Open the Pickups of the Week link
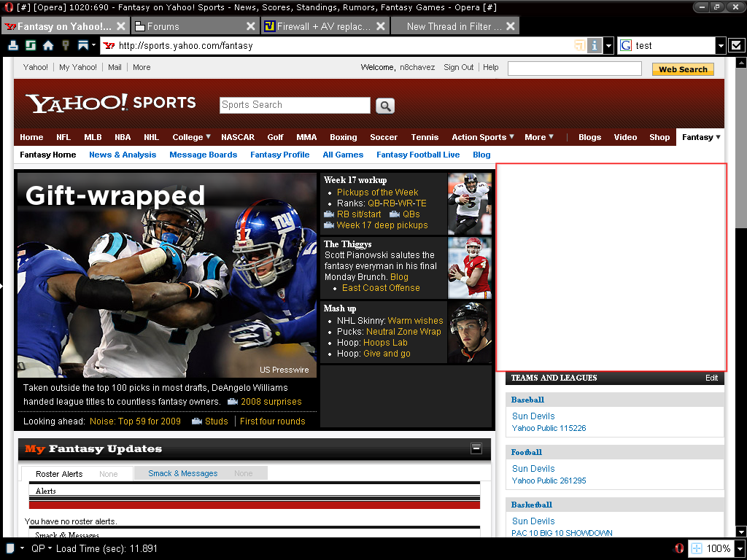Viewport: 747px width, 560px height. click(377, 192)
